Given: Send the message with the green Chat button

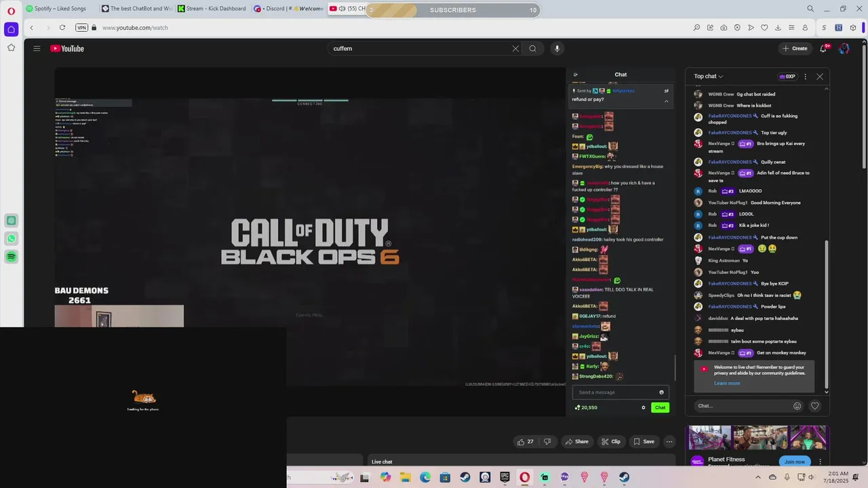Looking at the screenshot, I should 660,407.
